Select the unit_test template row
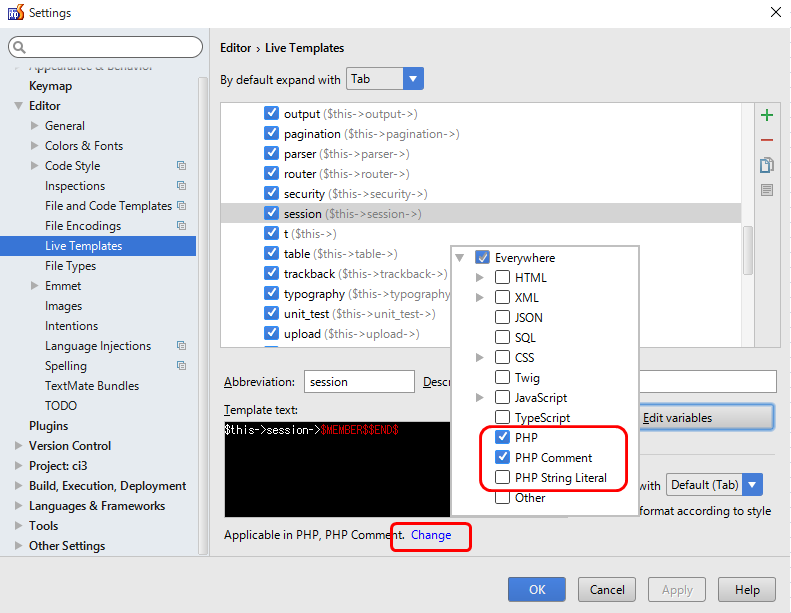The image size is (791, 613). tap(335, 314)
